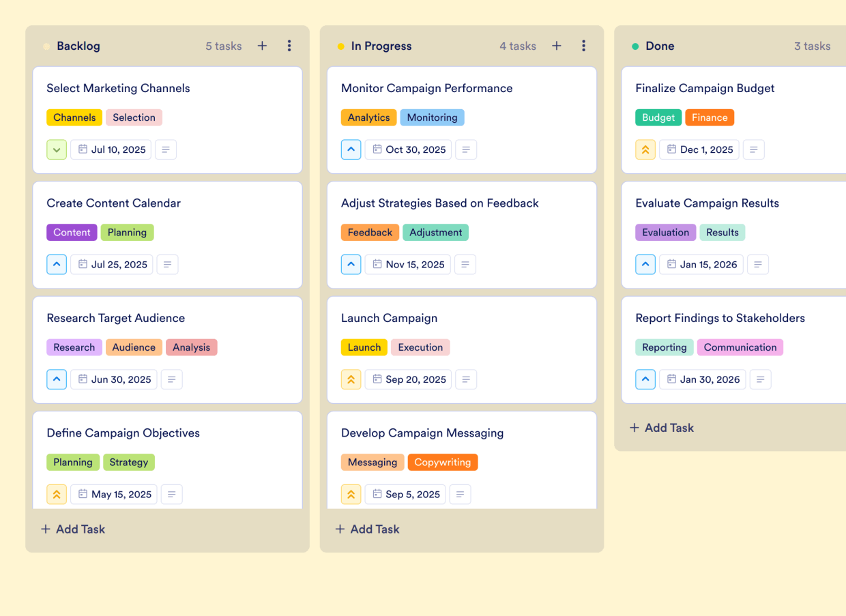Open the In Progress column options menu

coord(584,46)
